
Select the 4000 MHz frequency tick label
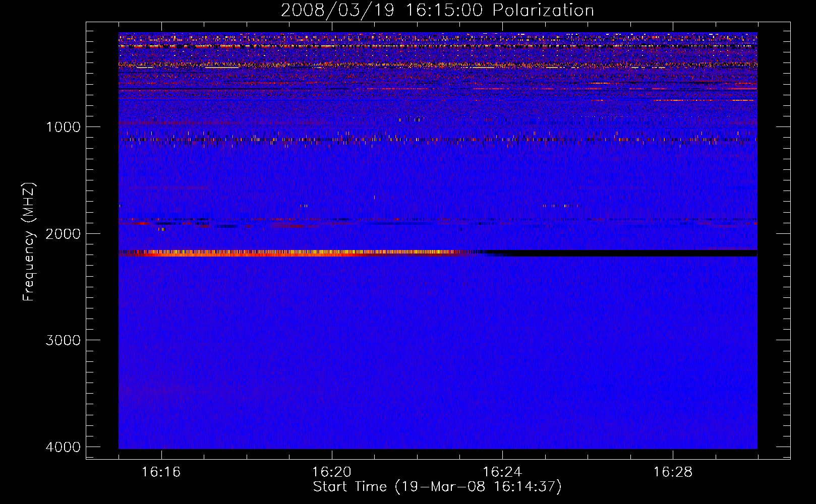(63, 447)
